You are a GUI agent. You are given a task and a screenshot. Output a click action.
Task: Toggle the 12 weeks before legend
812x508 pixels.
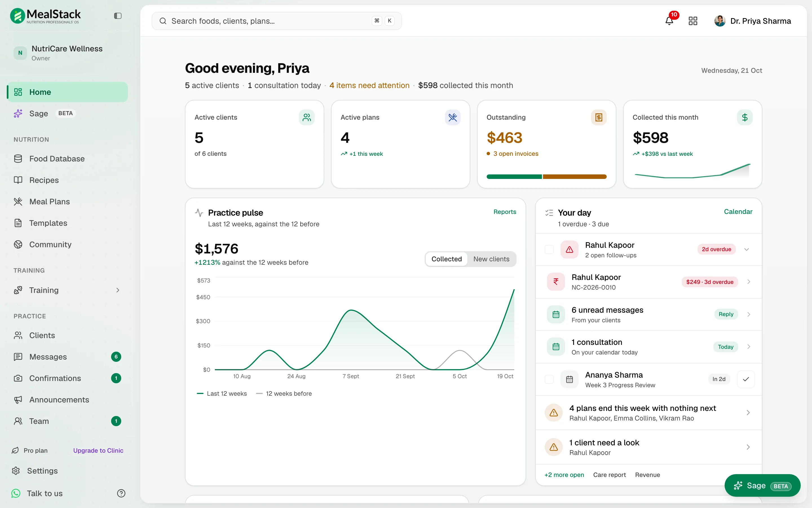(284, 393)
